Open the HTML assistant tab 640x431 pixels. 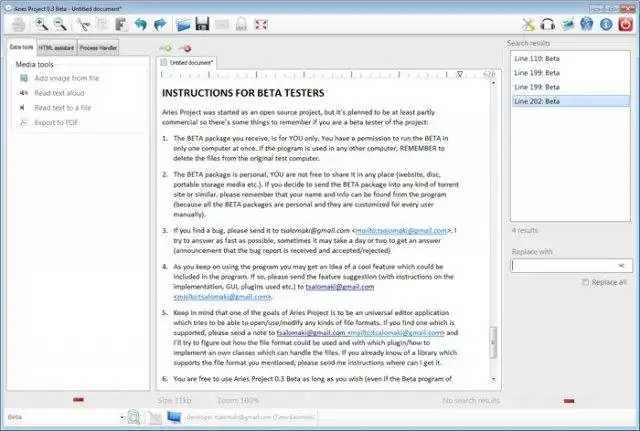(56, 48)
